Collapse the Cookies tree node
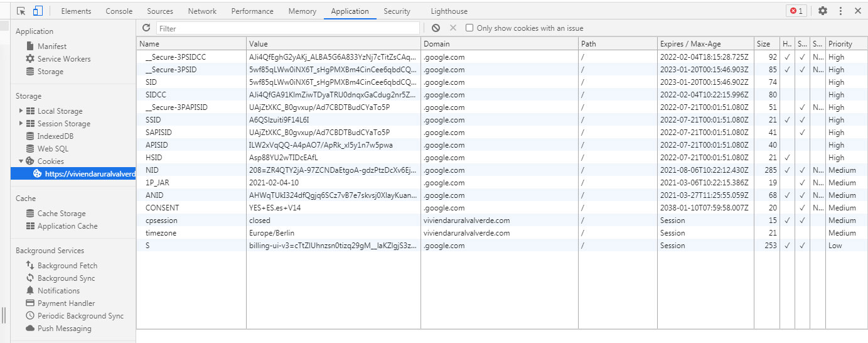Image resolution: width=868 pixels, height=343 pixels. point(21,161)
